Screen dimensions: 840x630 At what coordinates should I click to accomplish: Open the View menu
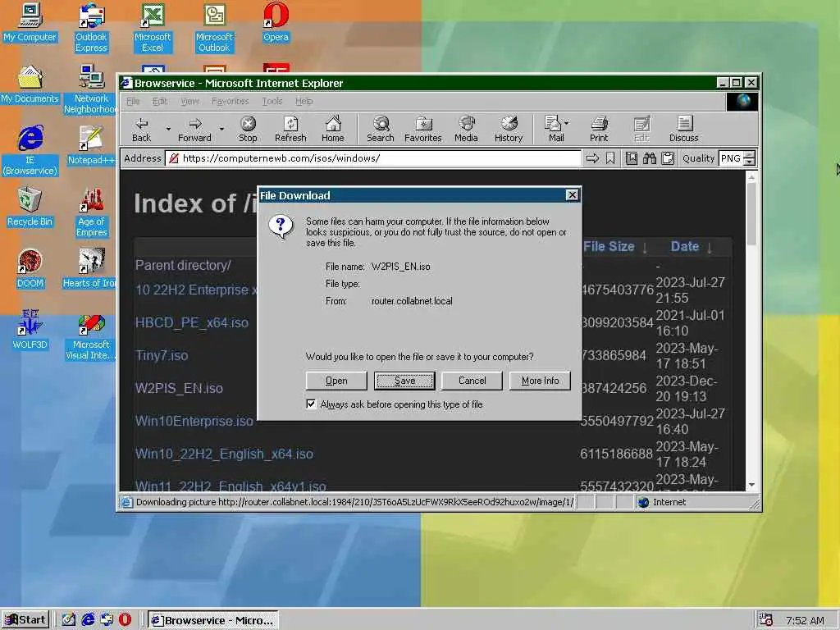tap(189, 101)
